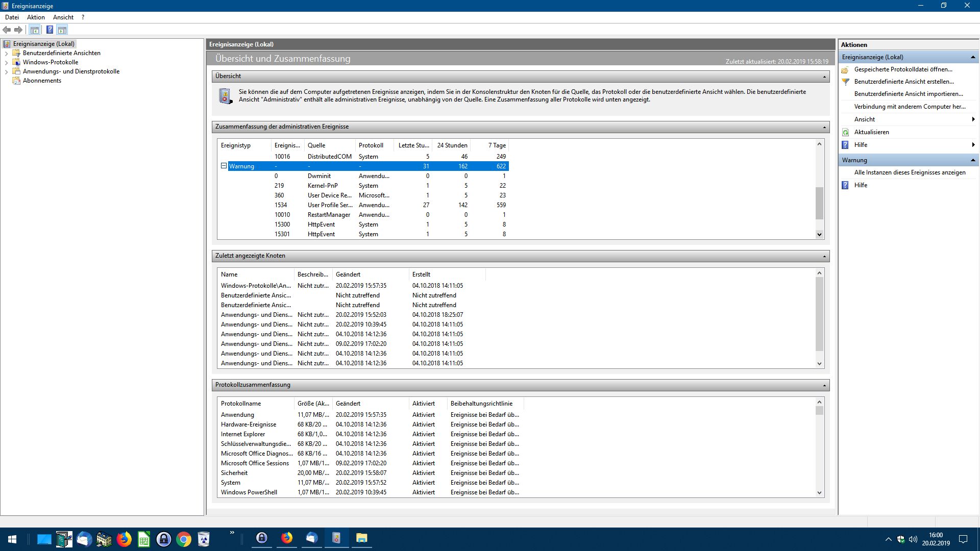Open the Datei menu
This screenshot has width=980, height=551.
(12, 17)
